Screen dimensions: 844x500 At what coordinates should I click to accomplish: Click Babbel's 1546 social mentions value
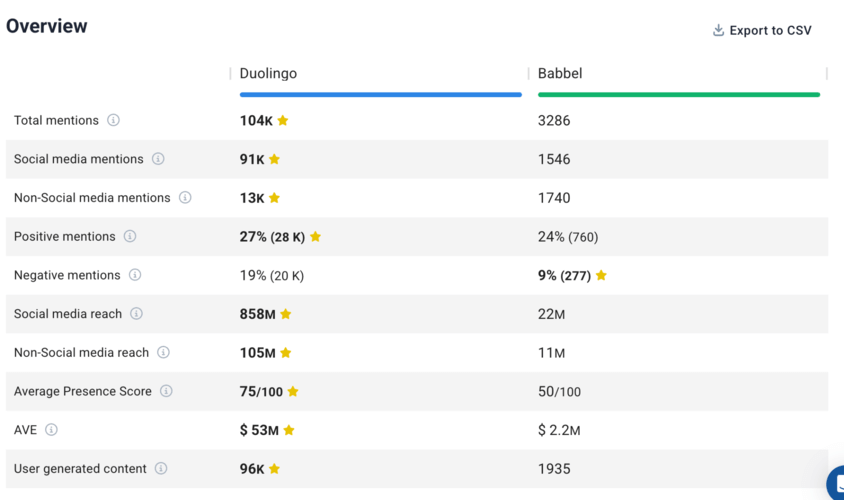(x=554, y=159)
